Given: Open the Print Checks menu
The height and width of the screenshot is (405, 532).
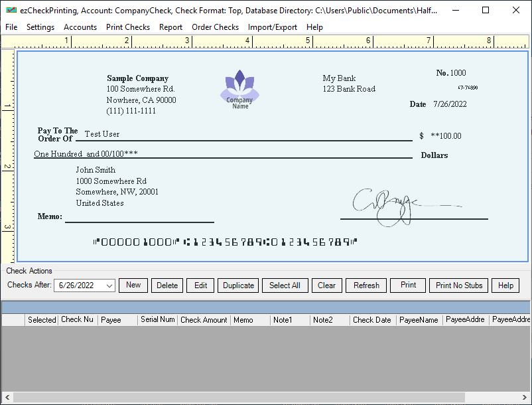Looking at the screenshot, I should [128, 27].
